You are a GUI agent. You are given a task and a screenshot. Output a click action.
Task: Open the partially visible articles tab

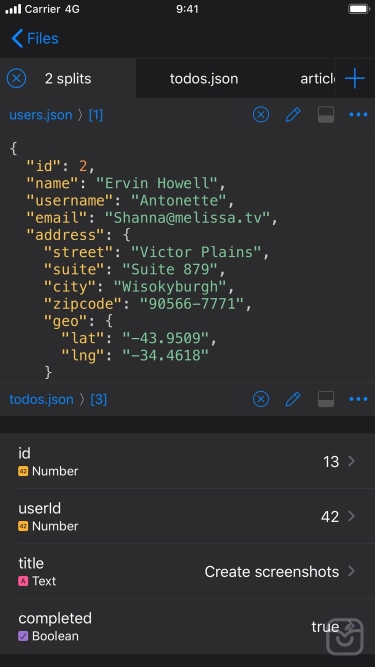(317, 79)
